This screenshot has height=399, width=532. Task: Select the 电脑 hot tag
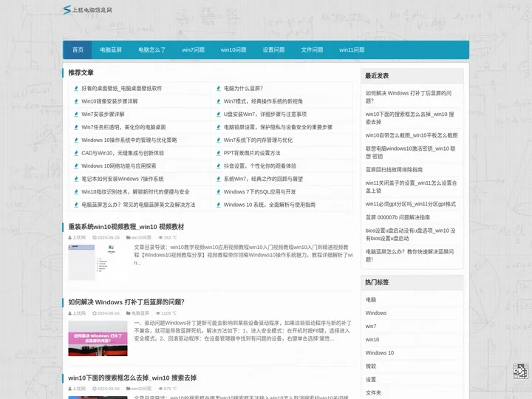click(x=371, y=299)
